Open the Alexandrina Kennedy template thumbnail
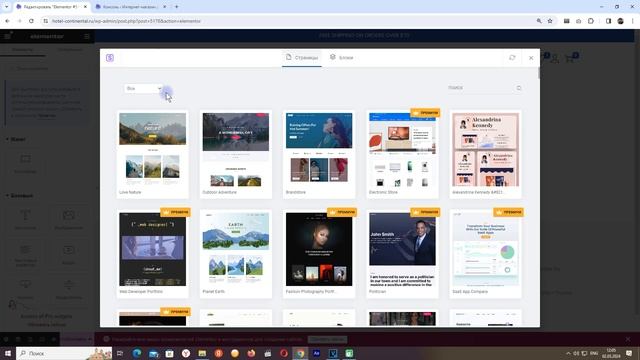The image size is (640, 360). [x=485, y=149]
